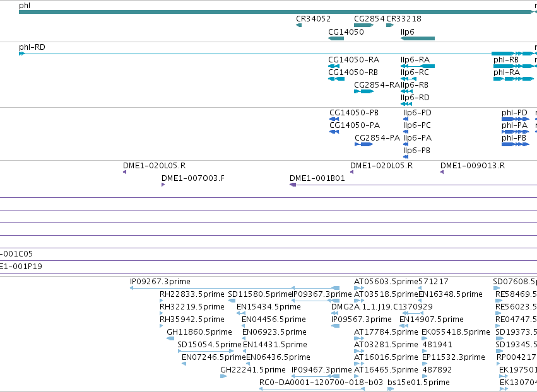Select the GH22241.5prime EST
Image resolution: width=537 pixels, height=392 pixels.
(223, 376)
